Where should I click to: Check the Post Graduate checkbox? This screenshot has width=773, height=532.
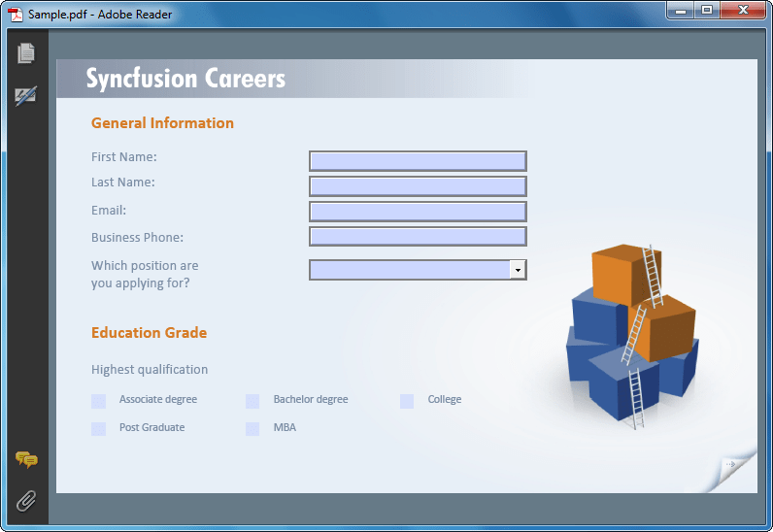(x=99, y=429)
